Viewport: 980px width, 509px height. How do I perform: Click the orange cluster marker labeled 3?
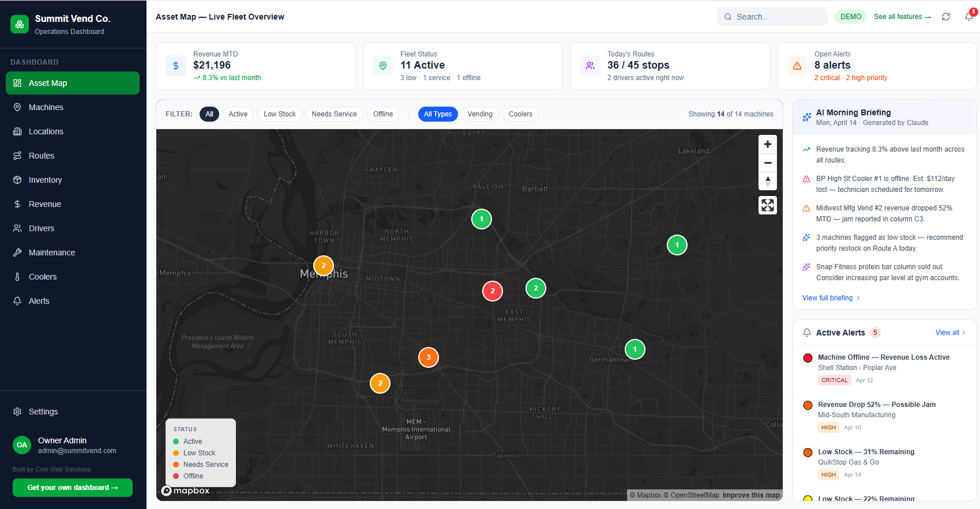point(429,357)
